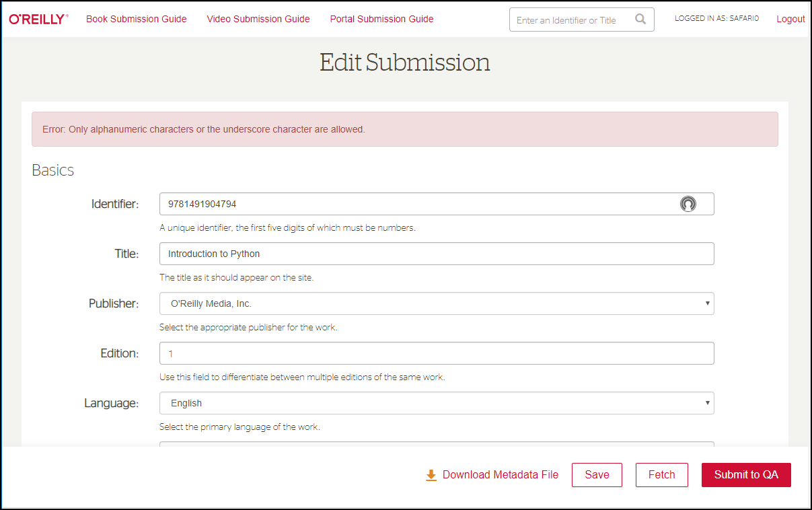Open the Publisher dropdown

pos(437,303)
